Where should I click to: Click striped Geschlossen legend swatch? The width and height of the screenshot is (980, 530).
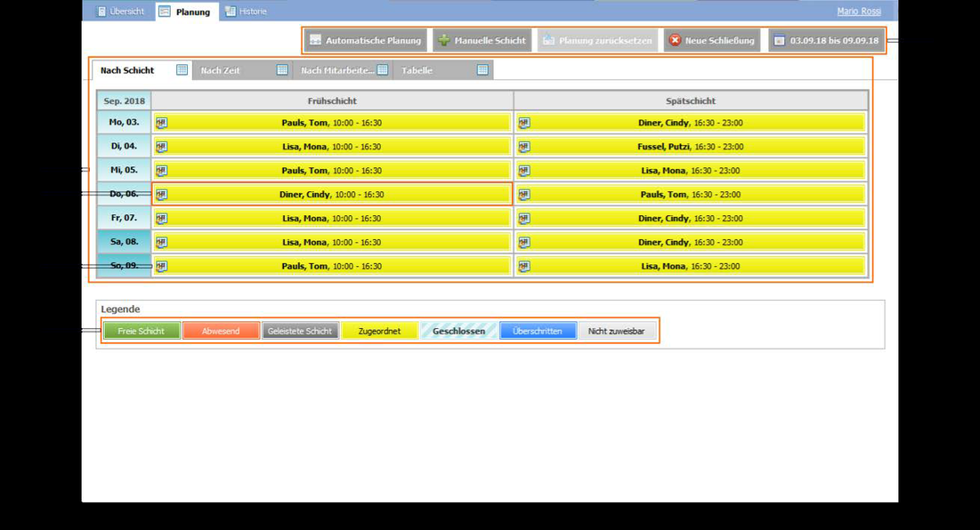point(458,331)
